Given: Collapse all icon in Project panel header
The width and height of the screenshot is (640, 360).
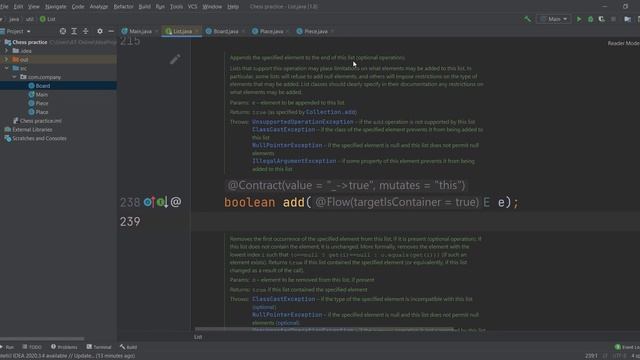Looking at the screenshot, I should (x=85, y=31).
